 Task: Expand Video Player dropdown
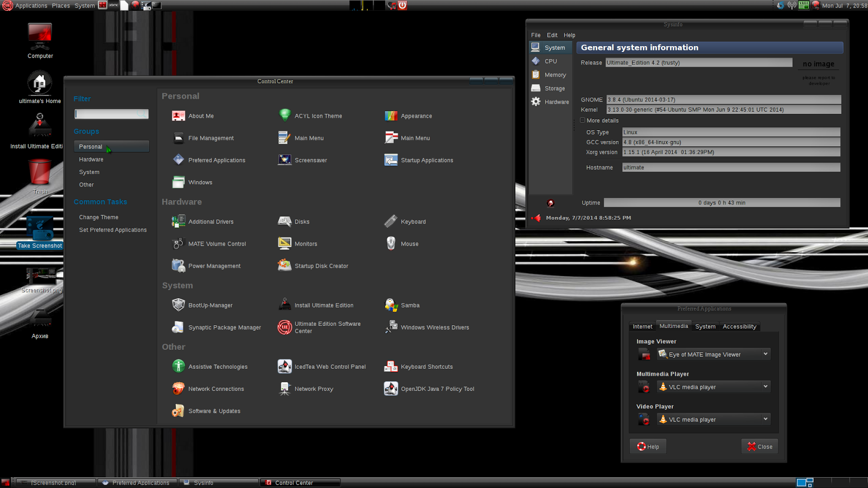tap(713, 420)
